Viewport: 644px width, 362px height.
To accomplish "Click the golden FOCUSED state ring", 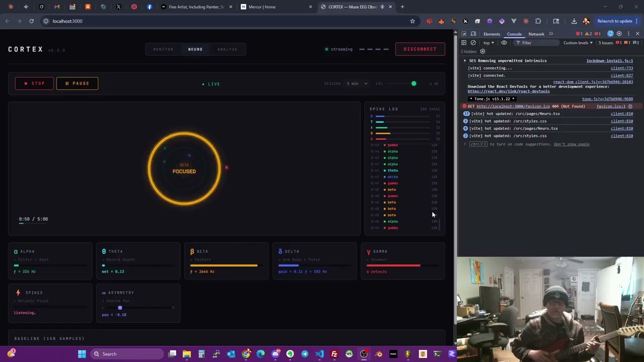I will point(184,168).
